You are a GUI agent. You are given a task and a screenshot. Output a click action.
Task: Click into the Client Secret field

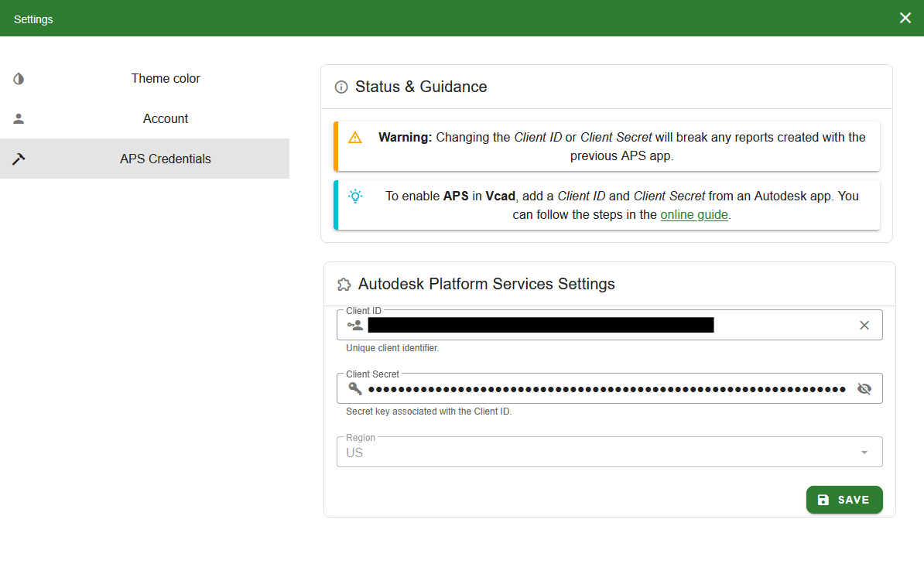coord(607,388)
